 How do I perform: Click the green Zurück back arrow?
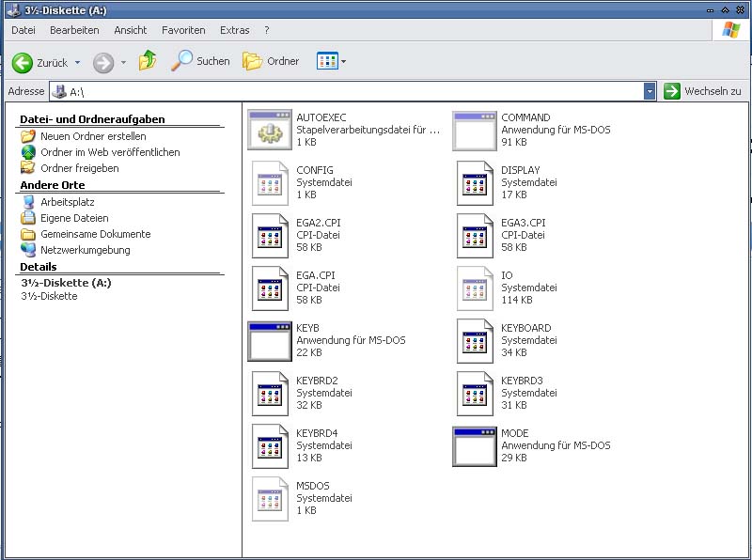(22, 63)
